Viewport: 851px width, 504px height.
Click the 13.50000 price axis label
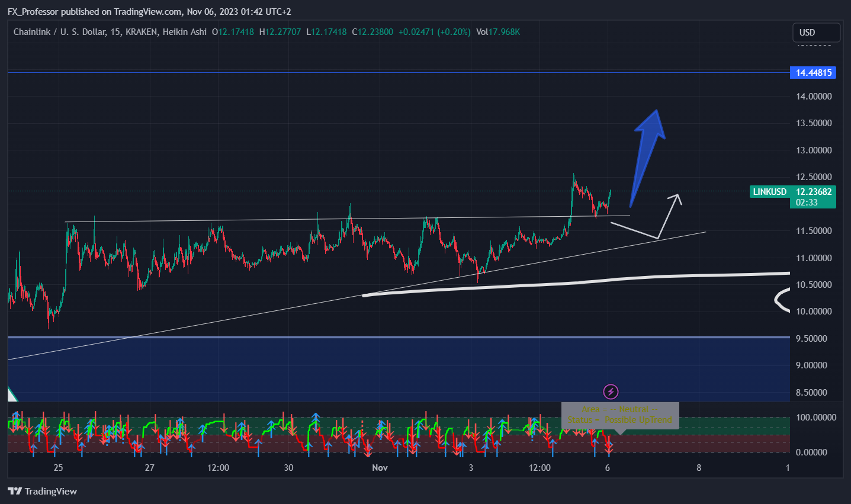[814, 123]
